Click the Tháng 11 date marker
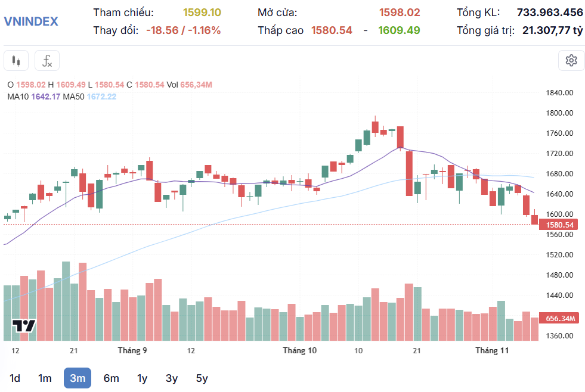The width and height of the screenshot is (585, 392). tap(492, 350)
